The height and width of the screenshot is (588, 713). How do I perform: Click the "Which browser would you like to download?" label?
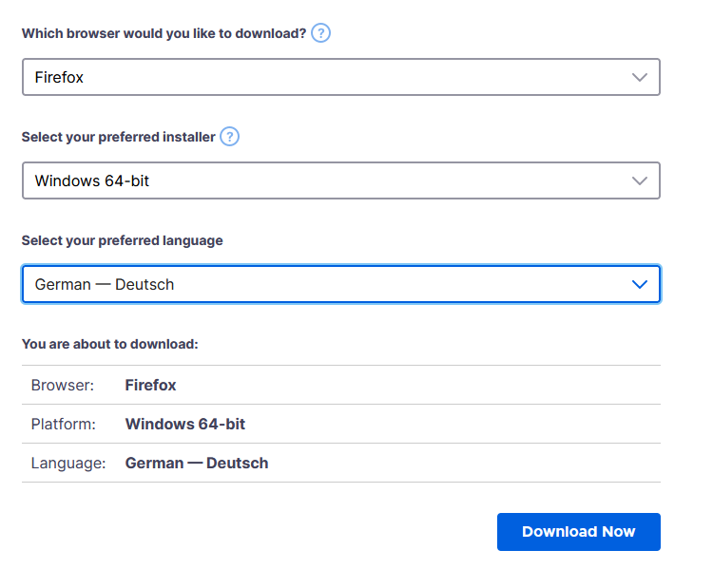(x=164, y=33)
